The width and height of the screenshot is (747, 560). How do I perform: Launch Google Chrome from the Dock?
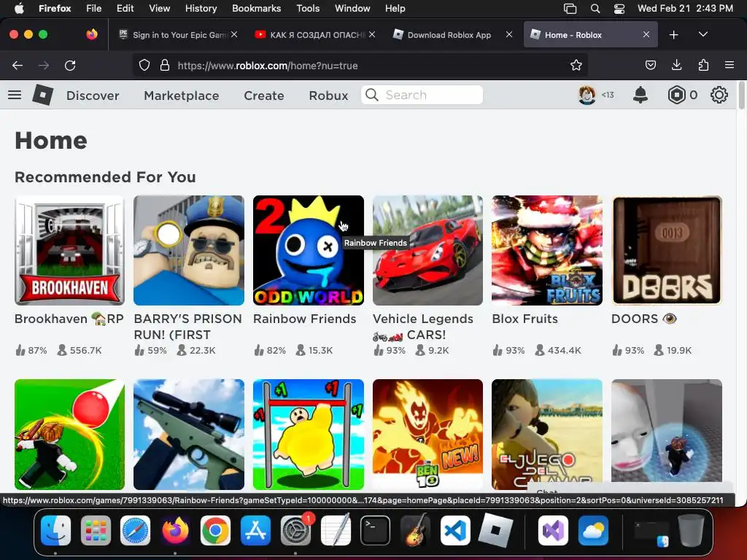click(x=215, y=530)
